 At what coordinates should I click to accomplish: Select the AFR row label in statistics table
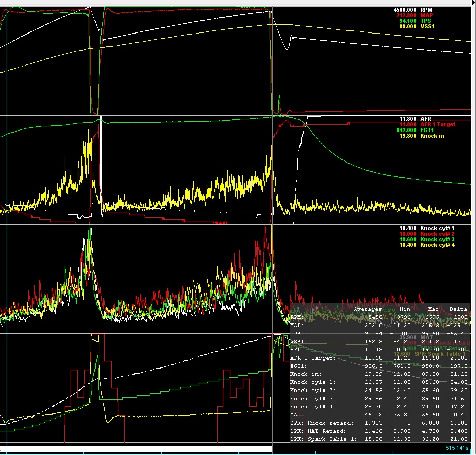click(297, 350)
